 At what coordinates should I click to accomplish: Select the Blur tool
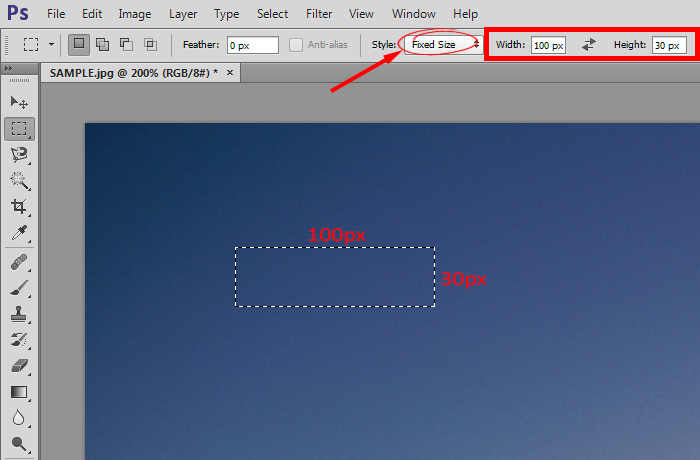(19, 418)
